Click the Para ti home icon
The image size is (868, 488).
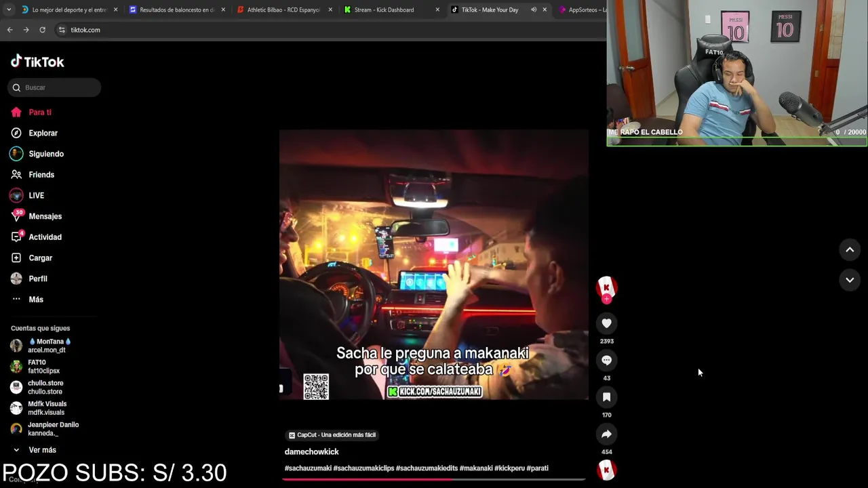click(x=16, y=113)
